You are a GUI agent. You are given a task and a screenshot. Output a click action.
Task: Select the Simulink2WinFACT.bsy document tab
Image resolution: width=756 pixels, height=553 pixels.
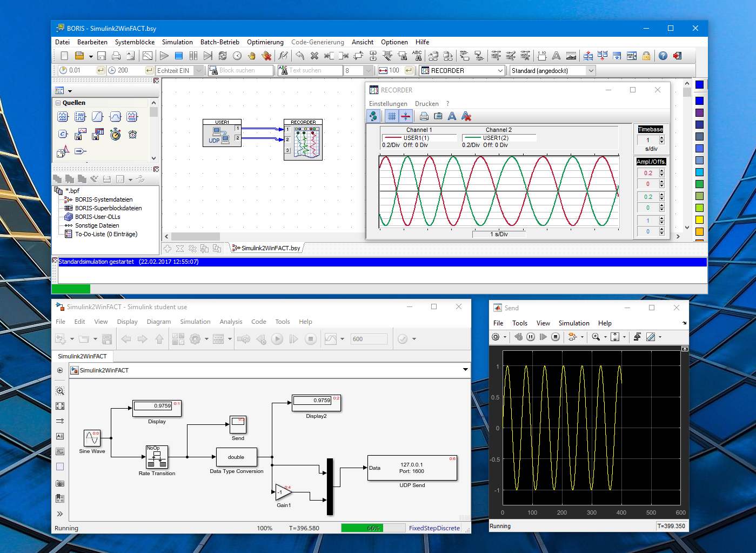click(266, 248)
